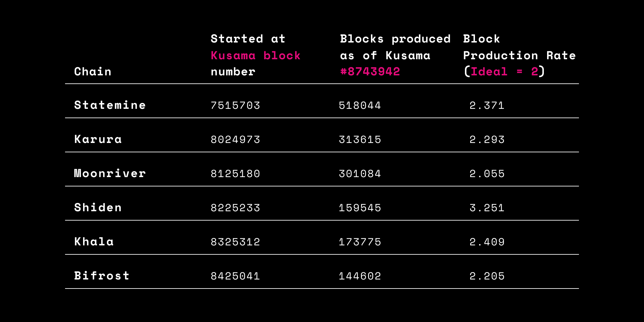Image resolution: width=644 pixels, height=322 pixels.
Task: Click the Statemine chain name
Action: click(x=110, y=105)
